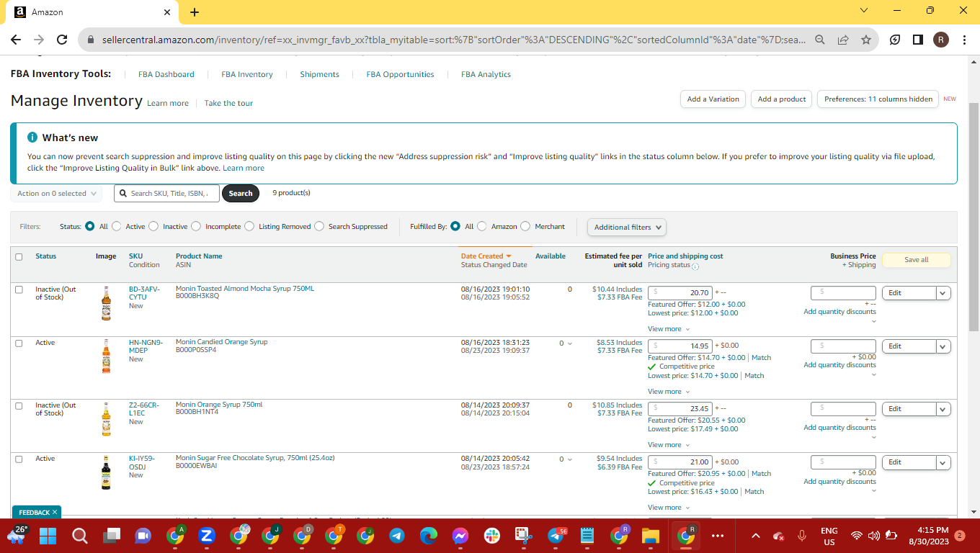
Task: Open Microsoft Edge from the taskbar
Action: click(x=429, y=536)
